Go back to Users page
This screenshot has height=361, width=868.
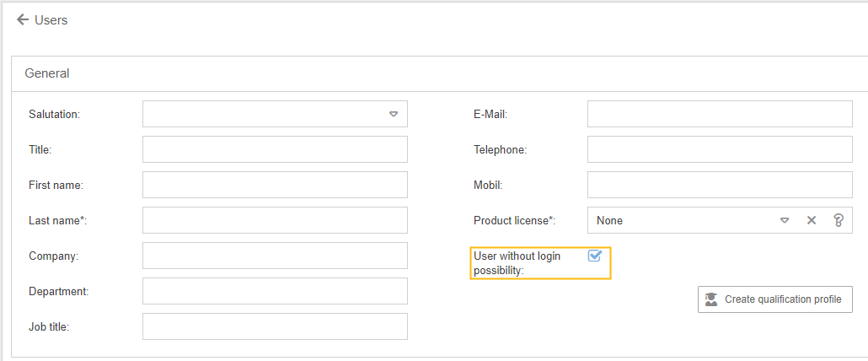pos(51,19)
